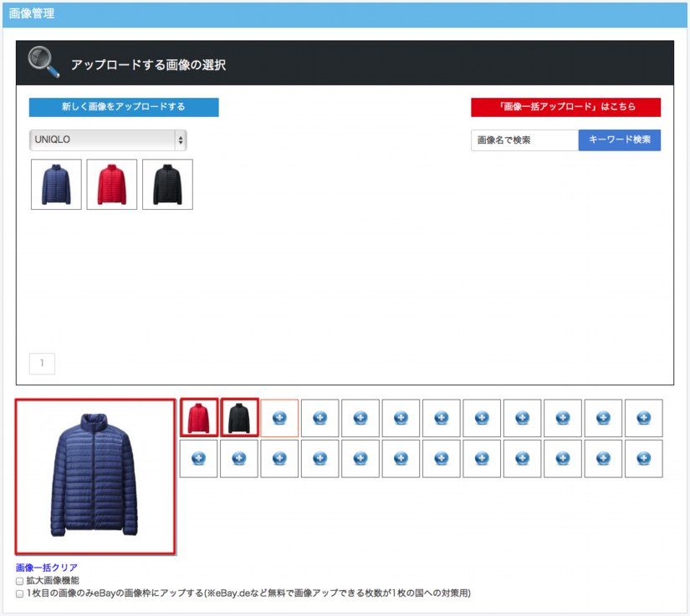The width and height of the screenshot is (690, 616).
Task: Toggle the first-image-only eBay upload checkbox
Action: pos(19,593)
